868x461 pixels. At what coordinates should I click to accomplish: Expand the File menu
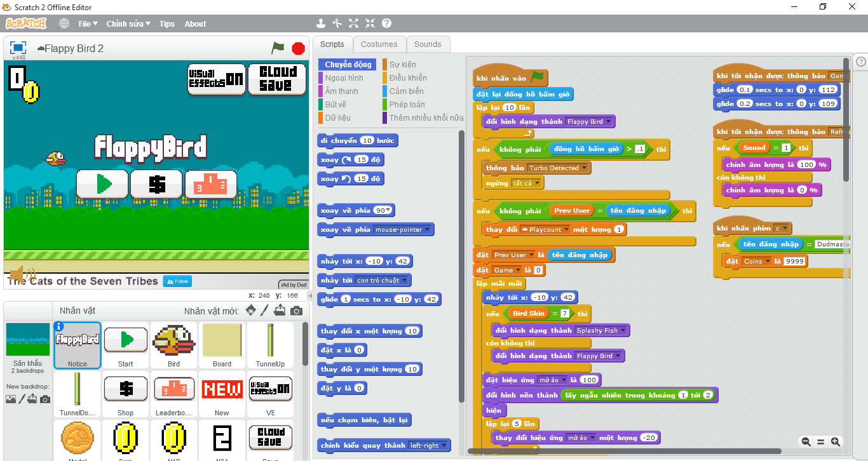pos(88,23)
